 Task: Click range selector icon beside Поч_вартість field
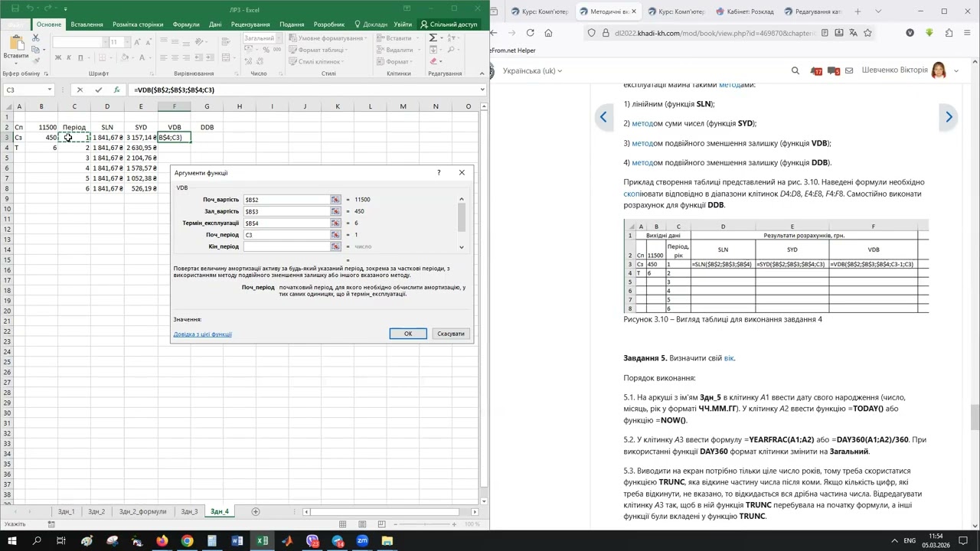pyautogui.click(x=335, y=200)
